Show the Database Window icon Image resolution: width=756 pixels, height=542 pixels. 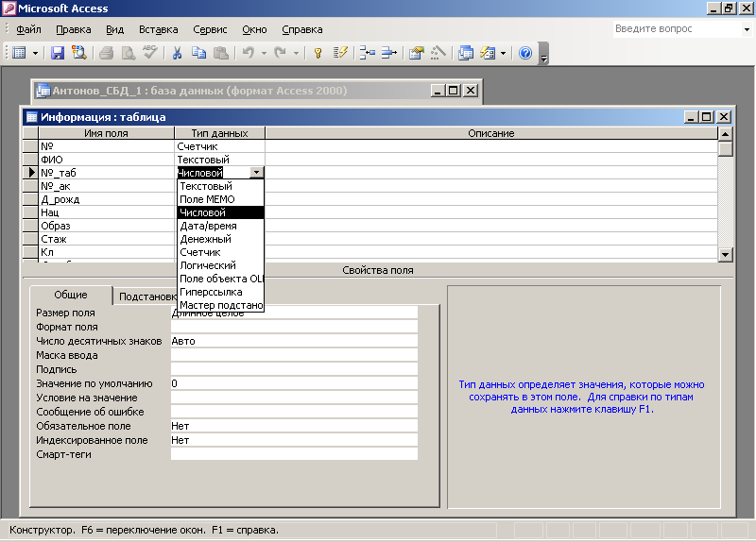click(x=466, y=53)
